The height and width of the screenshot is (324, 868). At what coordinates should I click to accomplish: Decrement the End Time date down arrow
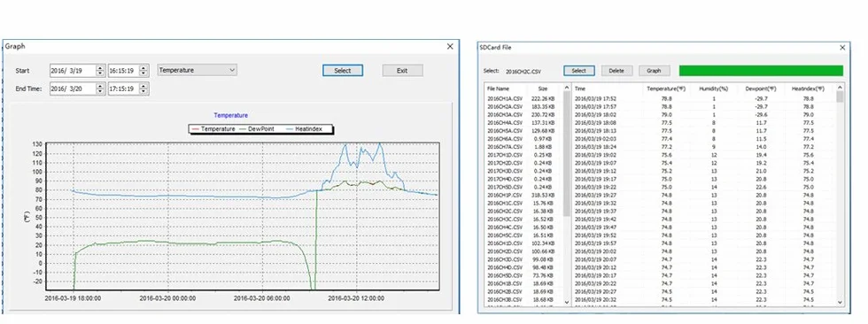coord(100,91)
